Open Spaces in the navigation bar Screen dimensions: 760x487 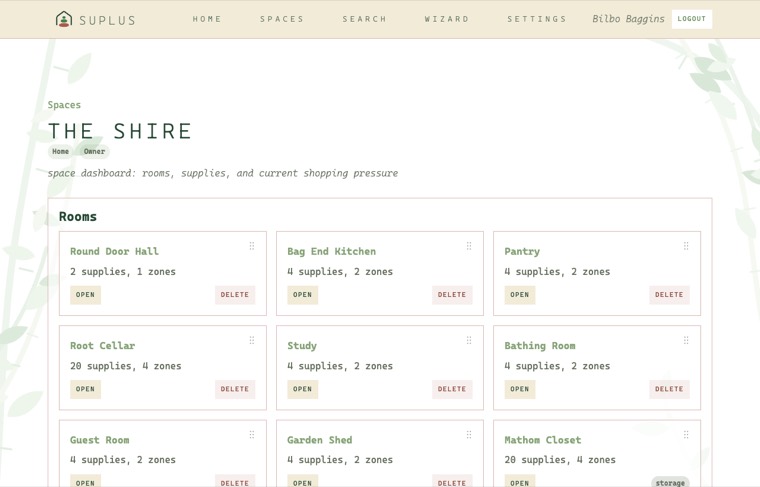[282, 19]
